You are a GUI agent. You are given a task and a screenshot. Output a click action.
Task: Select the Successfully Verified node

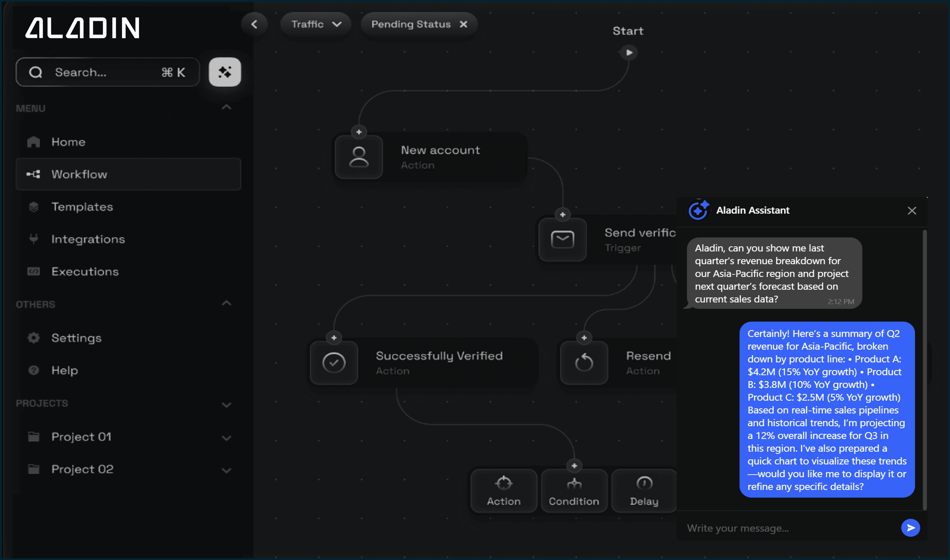click(x=423, y=363)
